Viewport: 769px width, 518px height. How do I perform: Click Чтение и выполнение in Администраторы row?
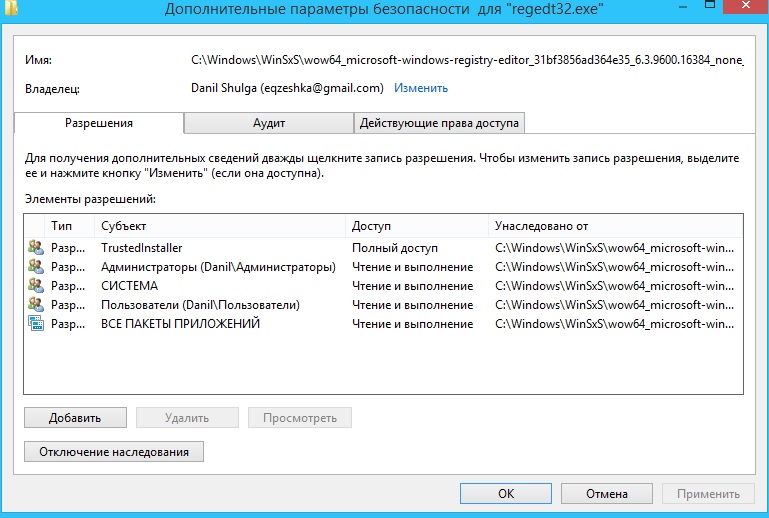(412, 267)
